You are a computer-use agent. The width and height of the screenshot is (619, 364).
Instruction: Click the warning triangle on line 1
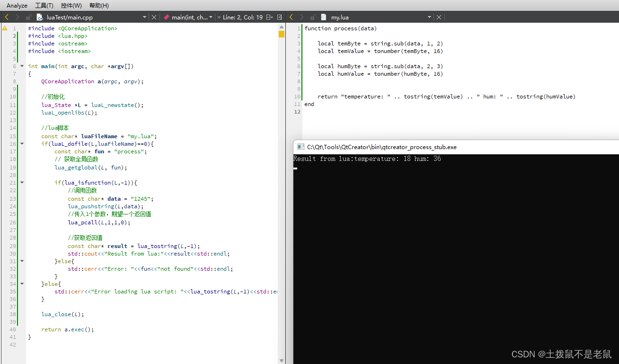coord(5,28)
